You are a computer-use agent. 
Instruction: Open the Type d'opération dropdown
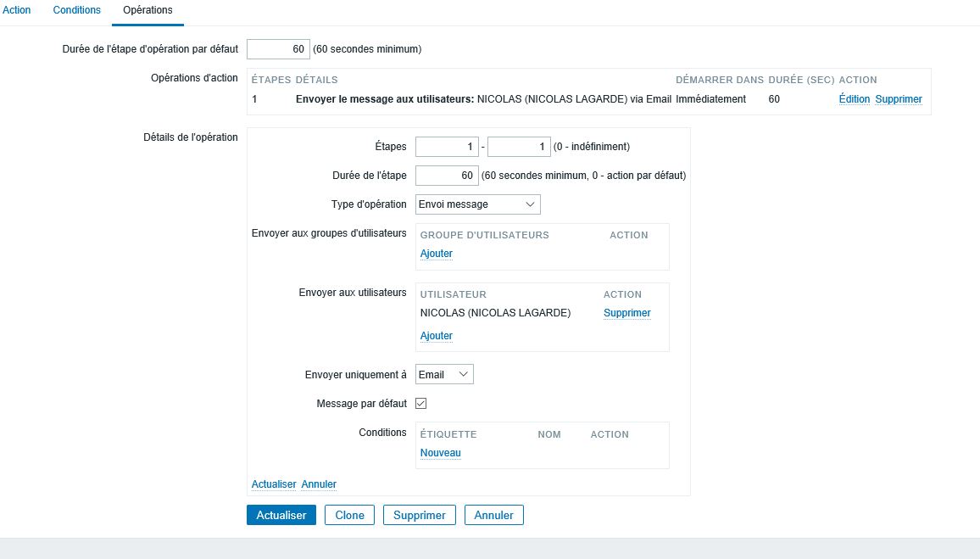pyautogui.click(x=477, y=204)
